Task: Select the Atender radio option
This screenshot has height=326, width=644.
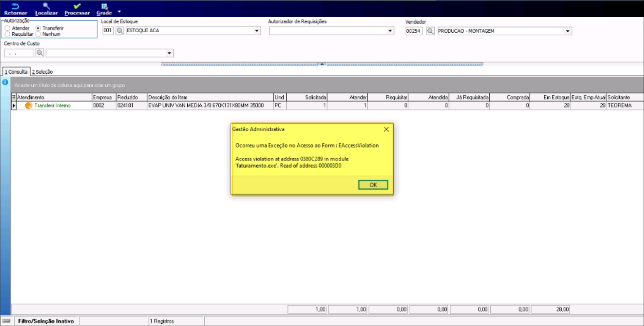Action: (8, 28)
